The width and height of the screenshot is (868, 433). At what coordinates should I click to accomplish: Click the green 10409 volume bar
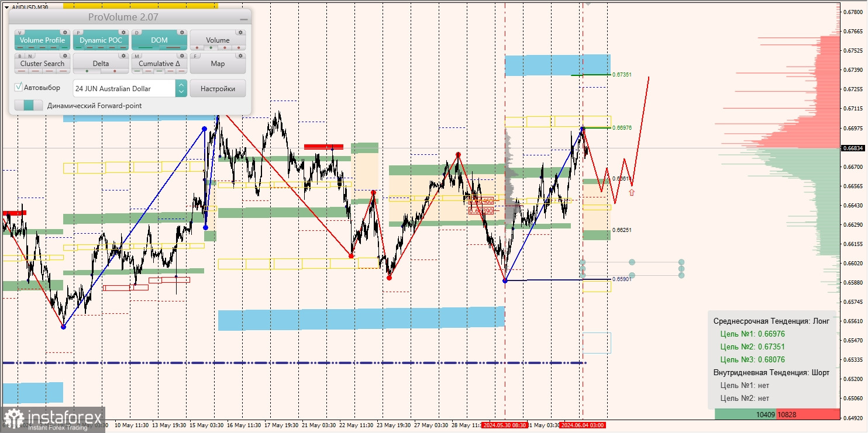746,414
